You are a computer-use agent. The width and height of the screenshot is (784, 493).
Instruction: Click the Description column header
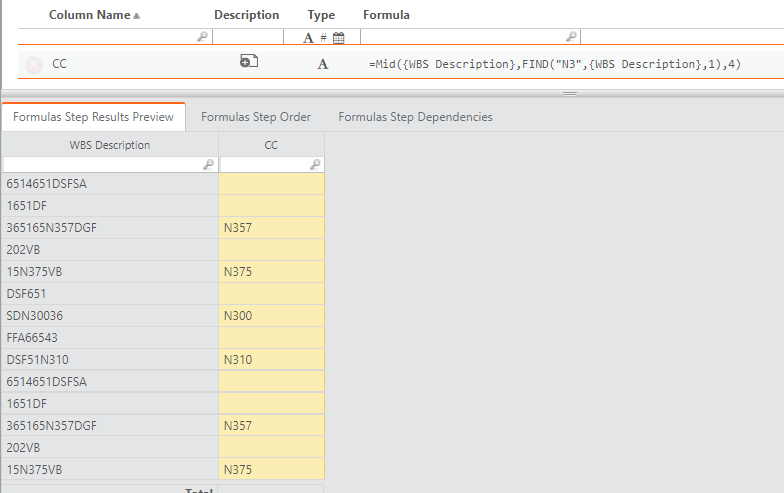tap(246, 15)
